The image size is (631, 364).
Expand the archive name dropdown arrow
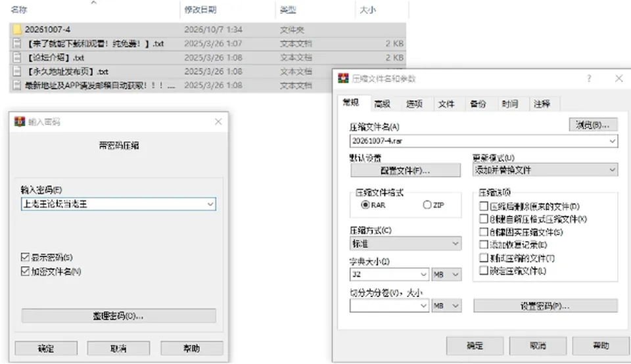(x=612, y=141)
